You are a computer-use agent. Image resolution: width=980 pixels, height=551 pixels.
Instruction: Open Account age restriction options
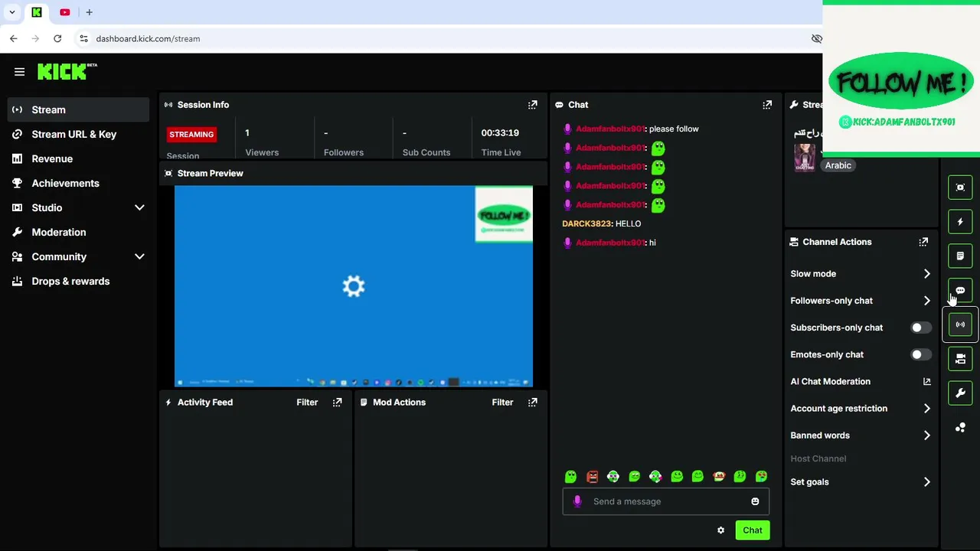[861, 409]
